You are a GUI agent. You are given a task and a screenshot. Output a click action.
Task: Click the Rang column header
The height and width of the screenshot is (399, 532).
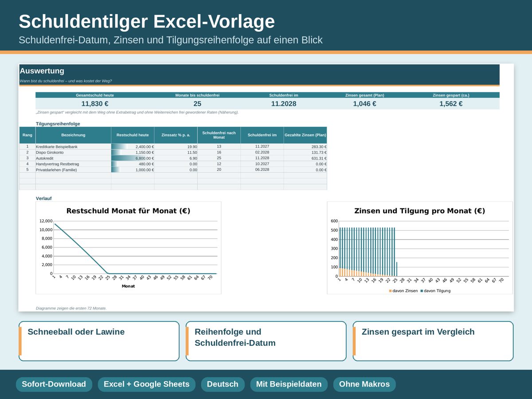click(x=27, y=135)
